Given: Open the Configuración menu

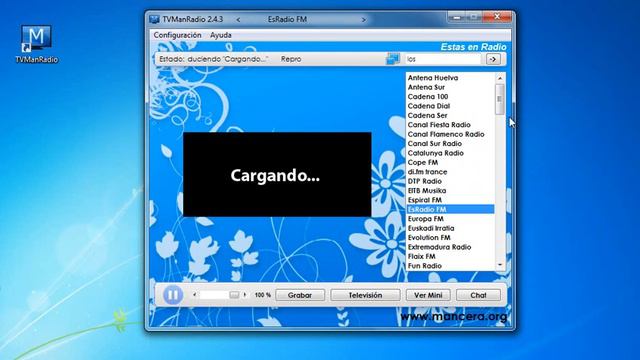Looking at the screenshot, I should (x=177, y=35).
